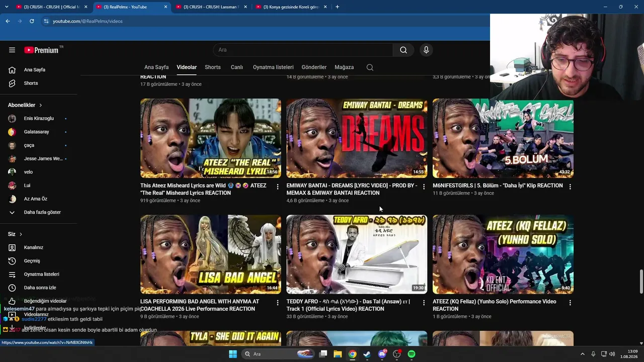This screenshot has width=644, height=362.
Task: Open the Canlı tab
Action: coord(237,67)
